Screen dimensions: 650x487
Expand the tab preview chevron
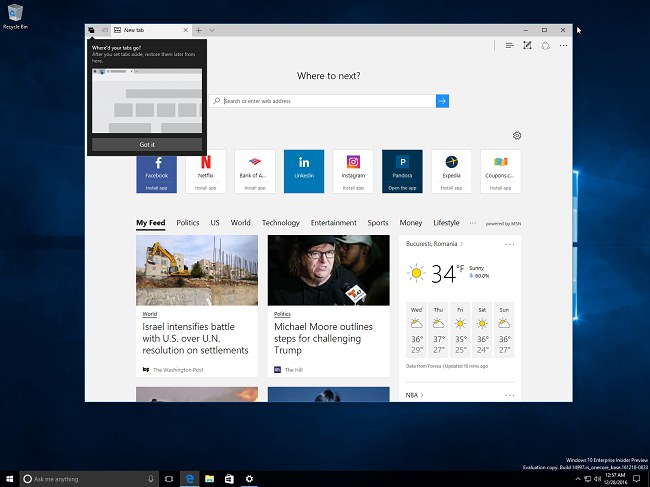click(x=212, y=30)
